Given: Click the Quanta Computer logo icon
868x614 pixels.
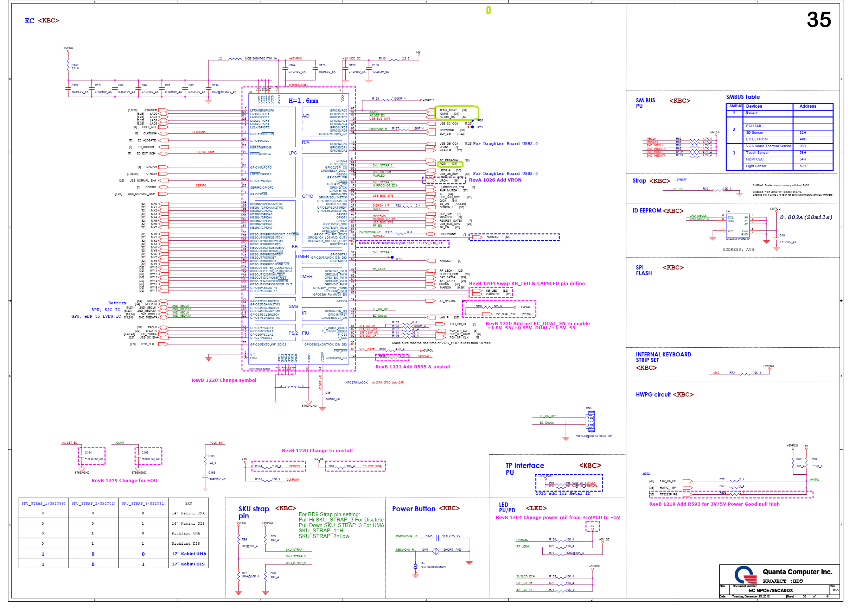Looking at the screenshot, I should click(x=745, y=575).
